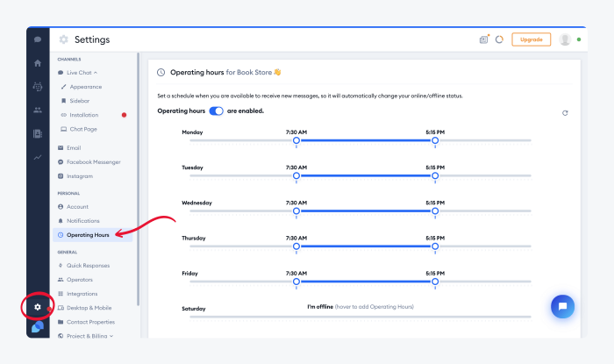
Task: Click the circular progress icon in header
Action: click(499, 39)
